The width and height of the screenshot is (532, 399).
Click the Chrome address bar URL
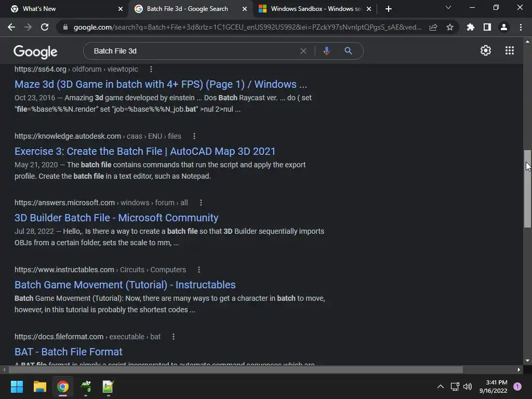point(247,27)
